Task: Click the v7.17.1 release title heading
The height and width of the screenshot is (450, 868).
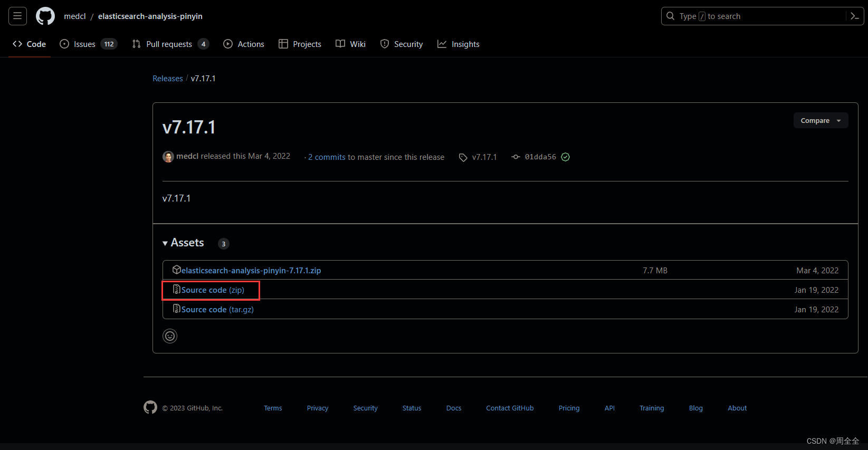Action: (189, 127)
